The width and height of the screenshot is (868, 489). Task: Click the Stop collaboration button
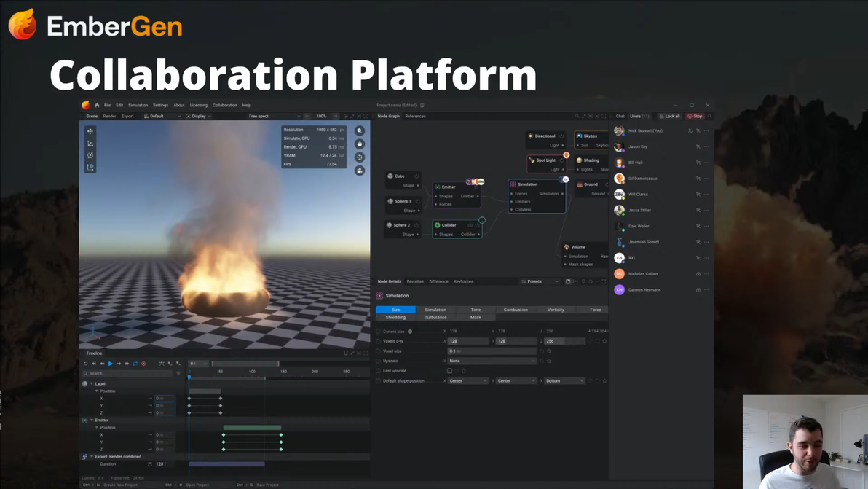(695, 116)
